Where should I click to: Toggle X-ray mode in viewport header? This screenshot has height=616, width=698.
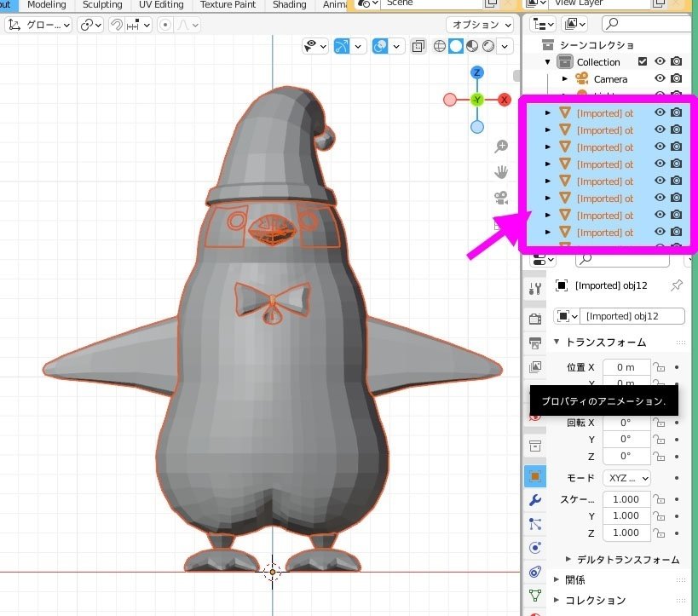(x=418, y=46)
